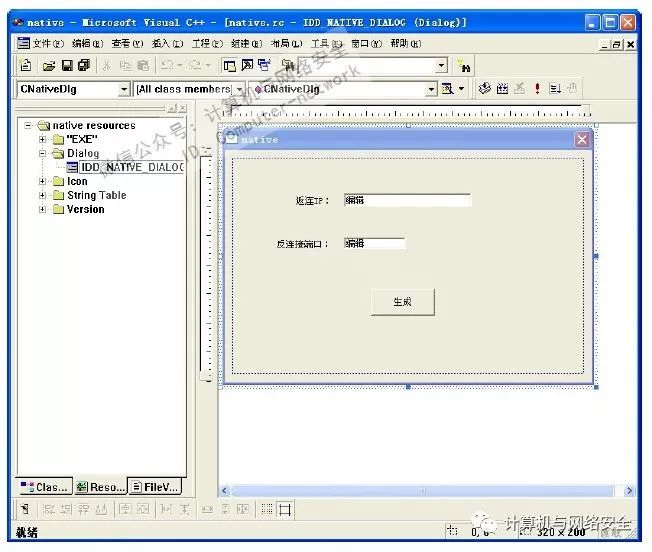
Task: Open the All class members dropdown
Action: [239, 89]
